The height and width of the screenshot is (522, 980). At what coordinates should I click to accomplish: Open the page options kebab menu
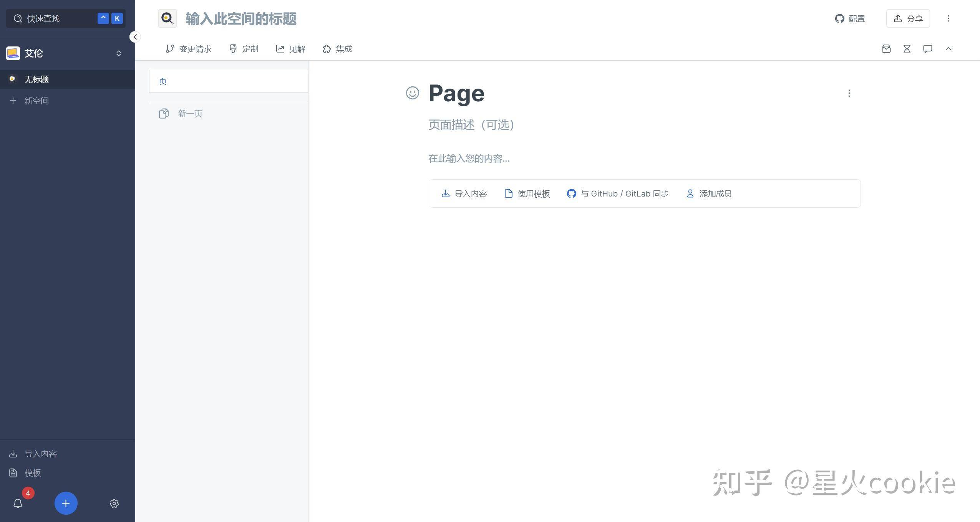coord(849,93)
